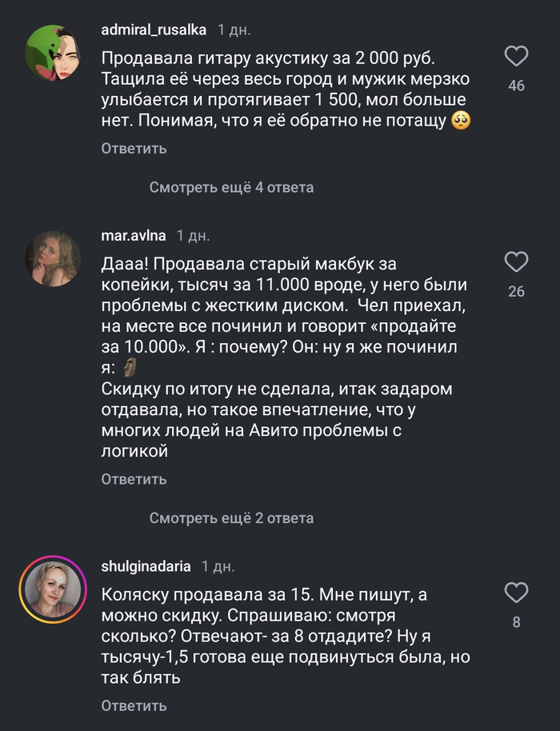560x731 pixels.
Task: Select the shulginadaria username
Action: coord(146,566)
